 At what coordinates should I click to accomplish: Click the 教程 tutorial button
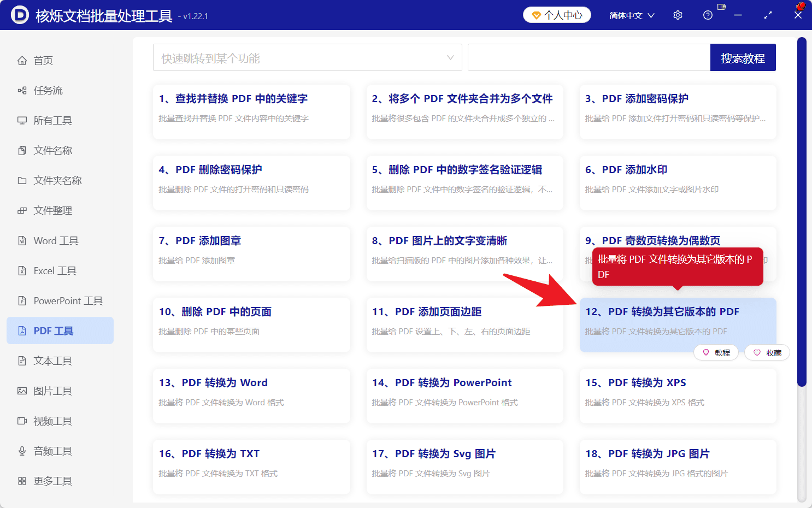(x=716, y=353)
